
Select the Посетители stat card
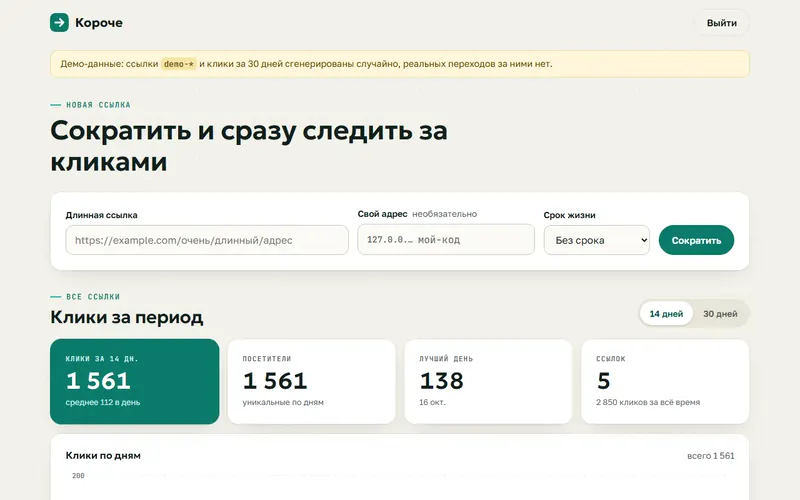311,381
